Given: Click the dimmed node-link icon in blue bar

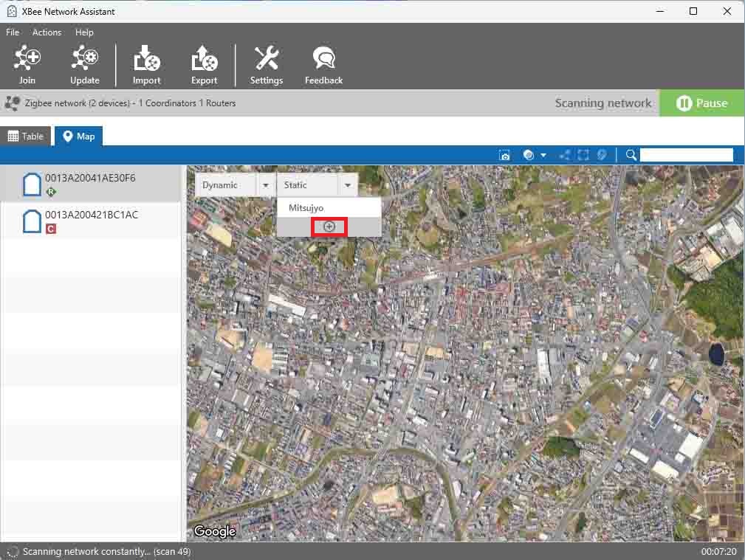Looking at the screenshot, I should coord(565,156).
